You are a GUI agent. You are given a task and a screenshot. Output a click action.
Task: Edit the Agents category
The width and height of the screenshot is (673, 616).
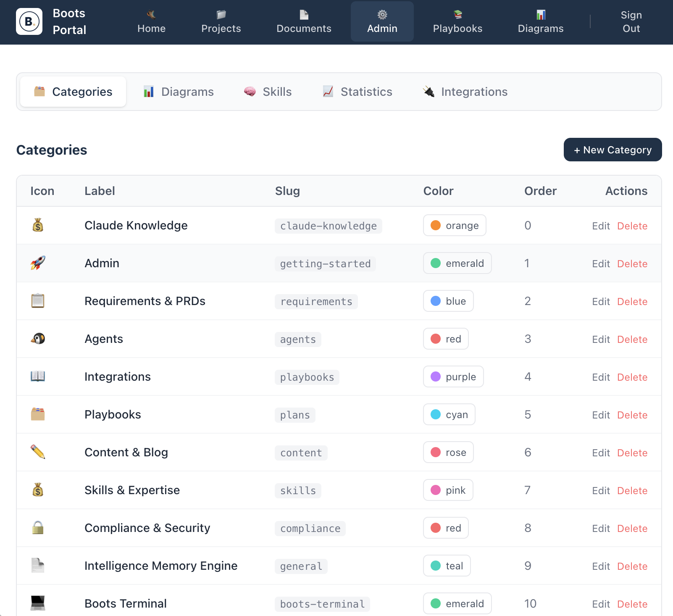click(601, 340)
